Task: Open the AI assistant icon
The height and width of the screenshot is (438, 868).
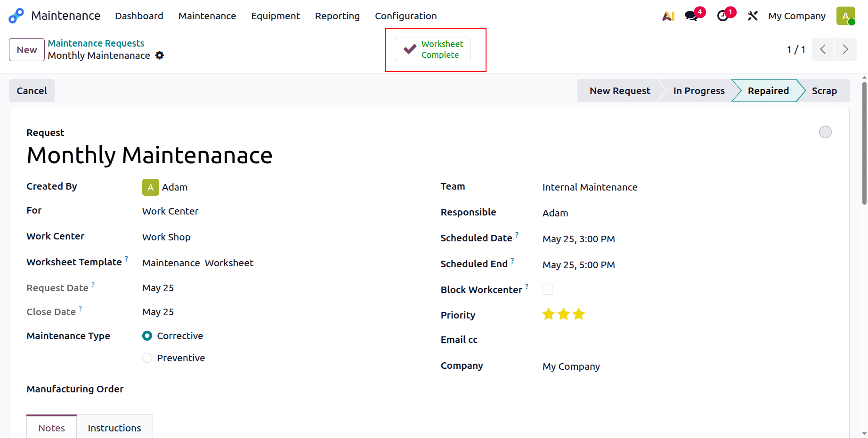Action: click(668, 16)
